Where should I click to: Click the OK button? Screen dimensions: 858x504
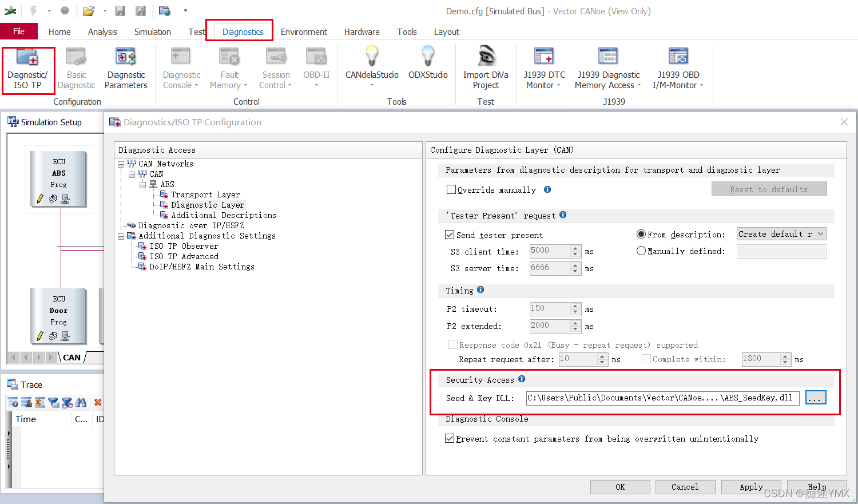tap(620, 487)
